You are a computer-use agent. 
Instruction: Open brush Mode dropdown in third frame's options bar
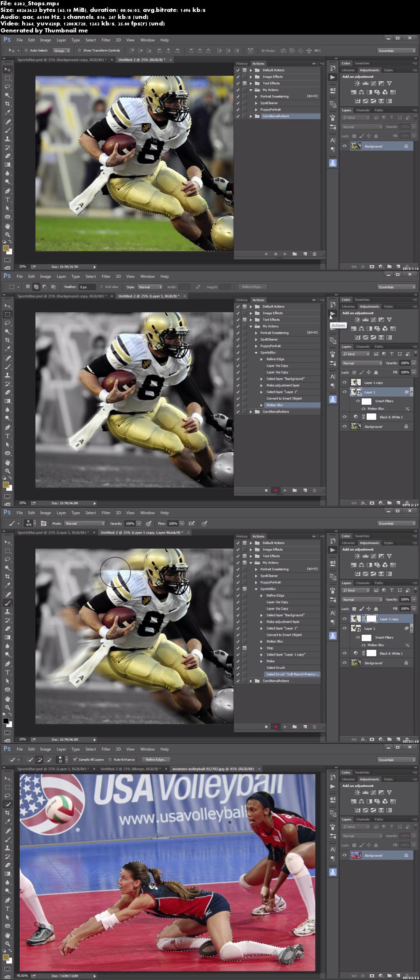pyautogui.click(x=84, y=523)
